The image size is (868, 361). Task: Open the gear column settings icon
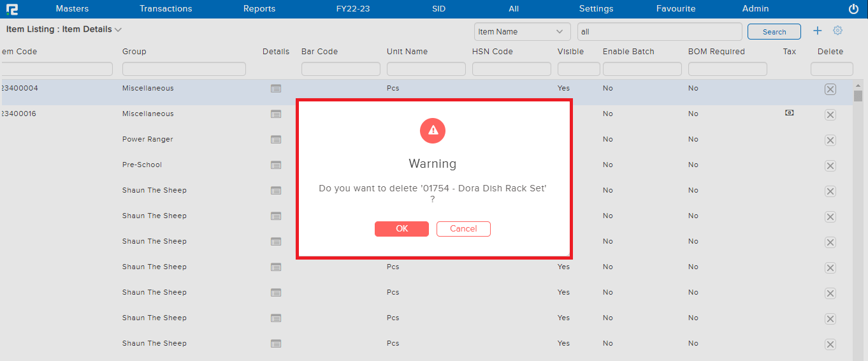[837, 31]
